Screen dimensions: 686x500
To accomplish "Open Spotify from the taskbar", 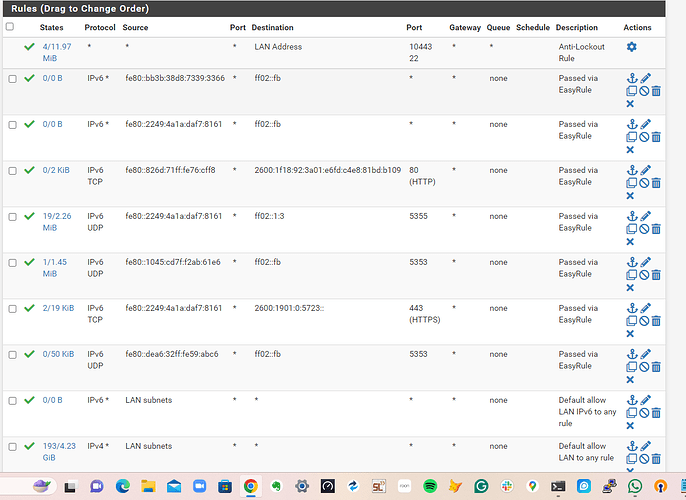I will pos(430,486).
